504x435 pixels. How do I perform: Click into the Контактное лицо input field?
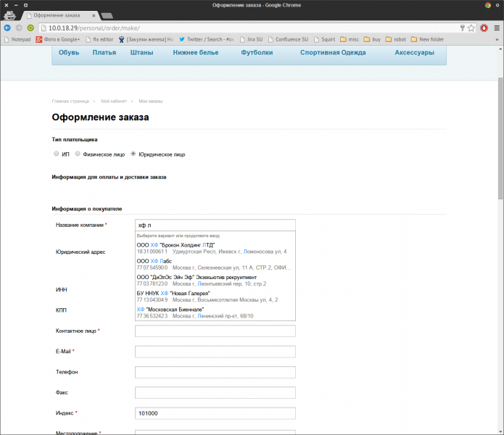tap(215, 331)
